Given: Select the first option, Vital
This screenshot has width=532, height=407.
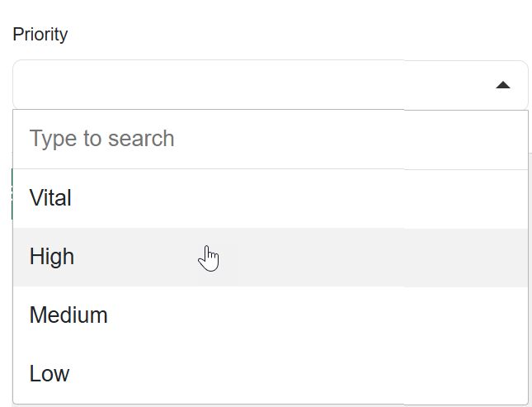Looking at the screenshot, I should click(271, 198).
